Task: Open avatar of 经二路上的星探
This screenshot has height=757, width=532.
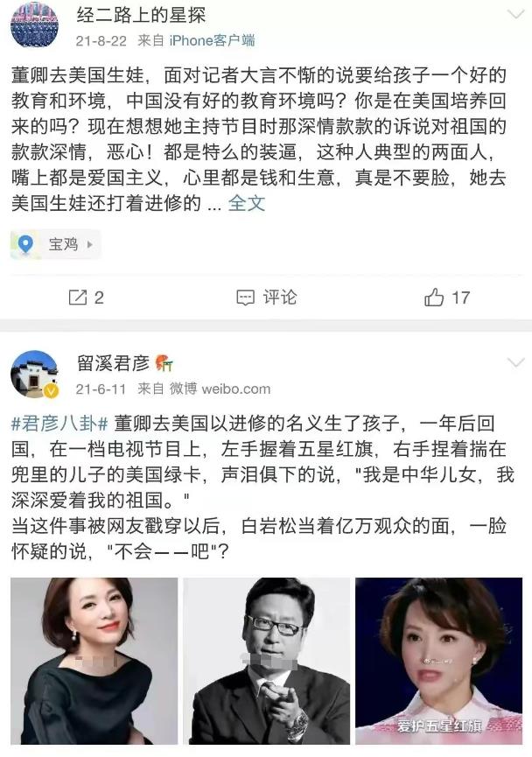Action: click(x=34, y=25)
